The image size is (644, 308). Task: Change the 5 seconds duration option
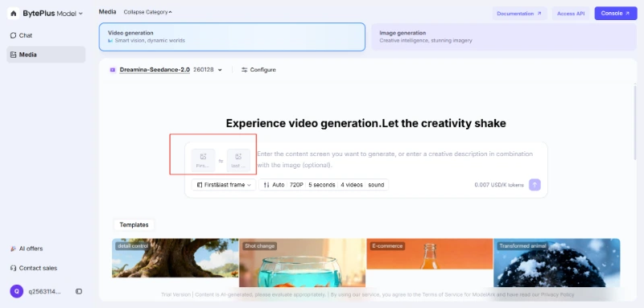[321, 185]
